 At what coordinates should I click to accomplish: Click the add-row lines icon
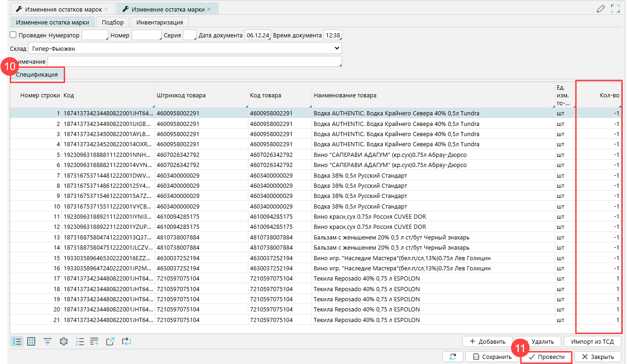point(95,341)
